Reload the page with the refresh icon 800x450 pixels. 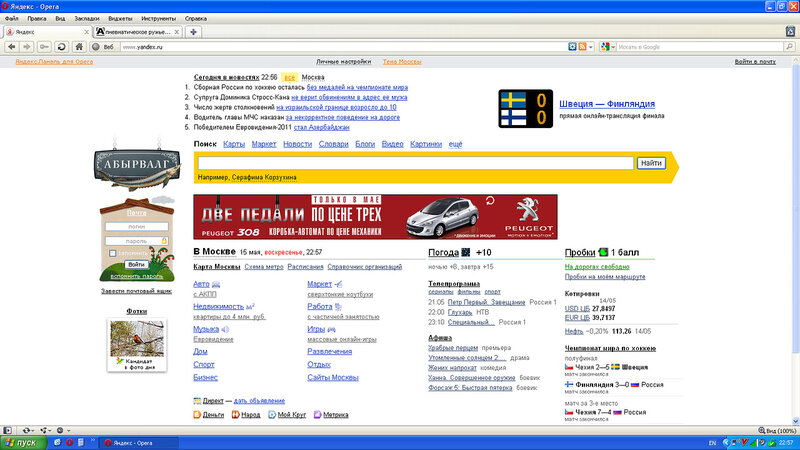point(62,46)
